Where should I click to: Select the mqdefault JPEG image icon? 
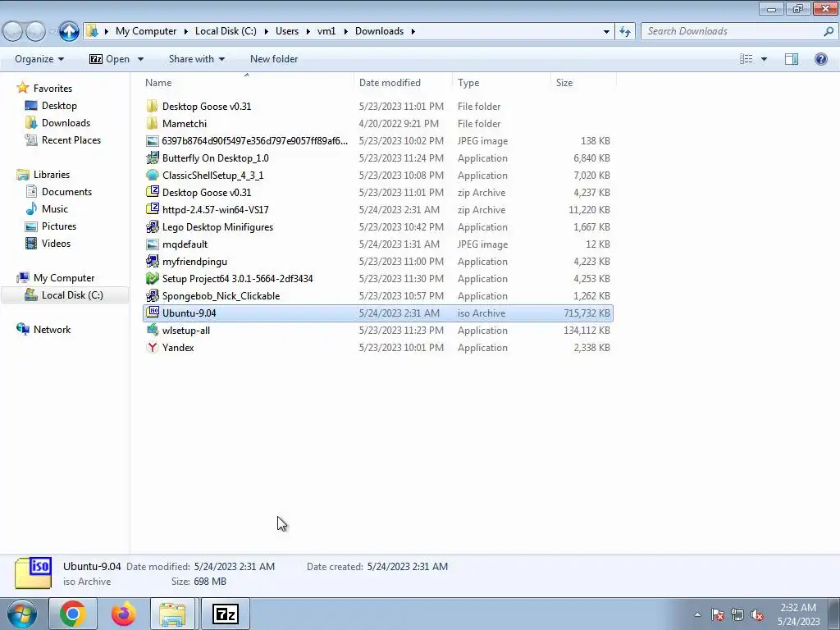(x=152, y=244)
